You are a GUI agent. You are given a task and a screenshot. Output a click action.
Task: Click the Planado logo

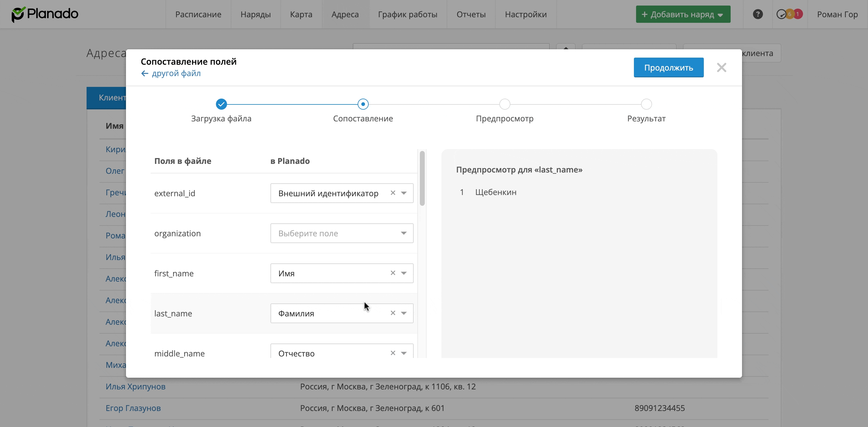[x=45, y=14]
